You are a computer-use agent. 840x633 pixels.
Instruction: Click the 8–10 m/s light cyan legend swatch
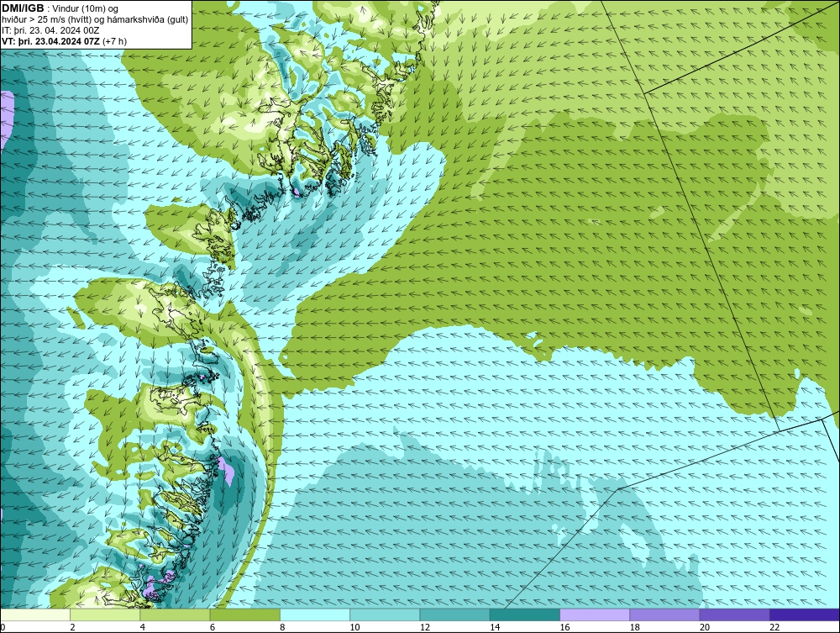(x=315, y=615)
